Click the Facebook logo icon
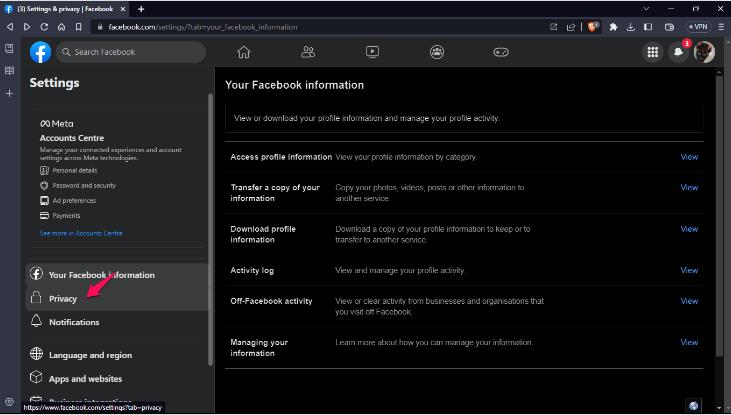Image resolution: width=731 pixels, height=415 pixels. (x=41, y=52)
